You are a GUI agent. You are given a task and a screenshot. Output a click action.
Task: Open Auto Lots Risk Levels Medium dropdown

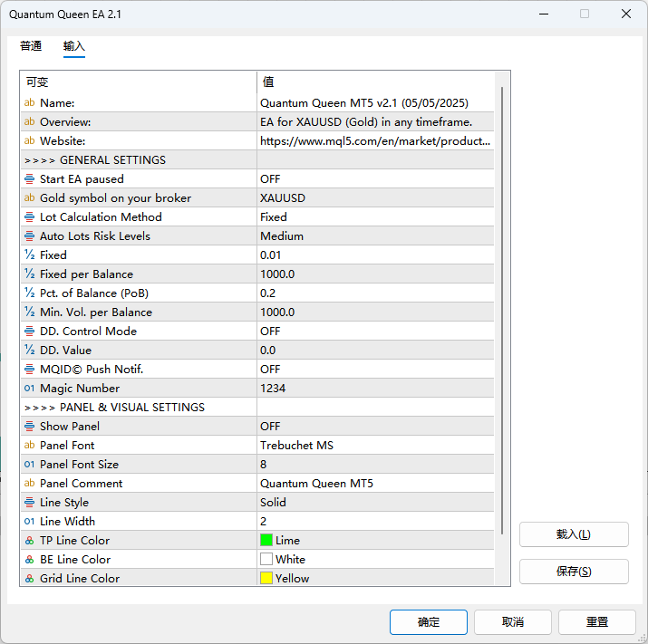click(x=374, y=236)
